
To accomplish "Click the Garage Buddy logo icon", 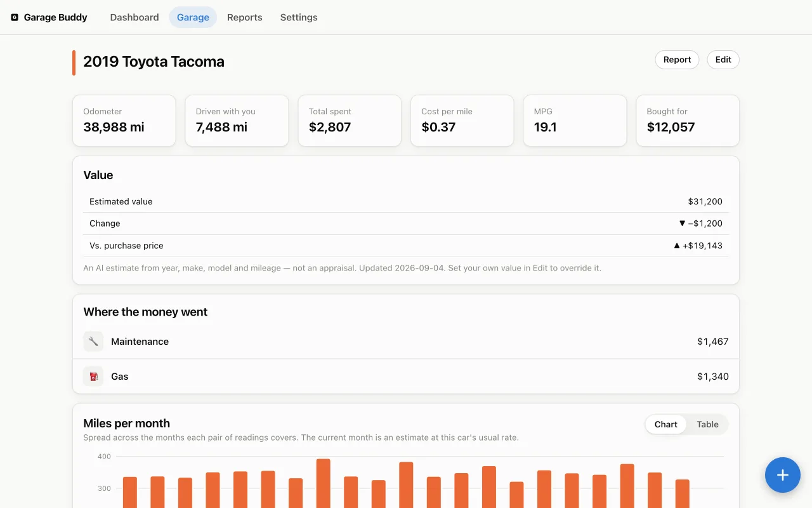I will pyautogui.click(x=15, y=17).
